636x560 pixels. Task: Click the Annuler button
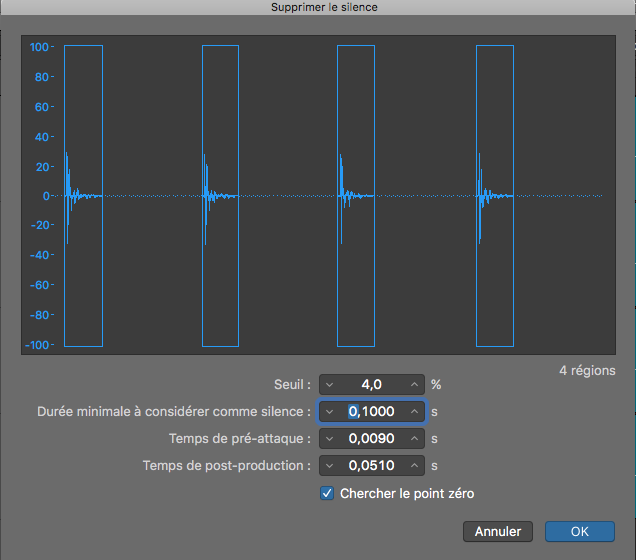point(498,532)
